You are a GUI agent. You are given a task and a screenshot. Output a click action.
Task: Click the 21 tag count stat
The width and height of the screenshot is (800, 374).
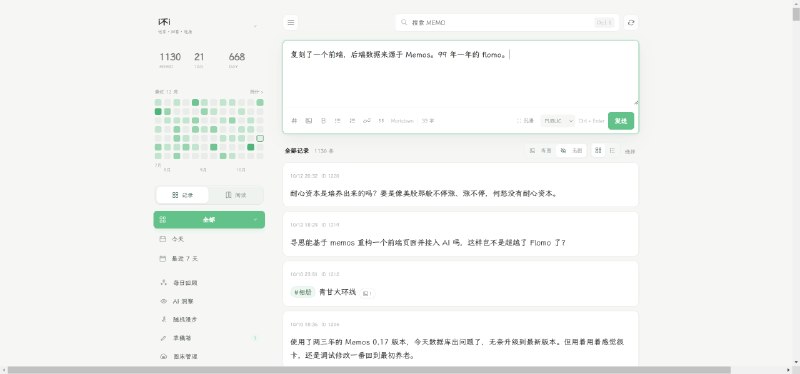pyautogui.click(x=199, y=60)
